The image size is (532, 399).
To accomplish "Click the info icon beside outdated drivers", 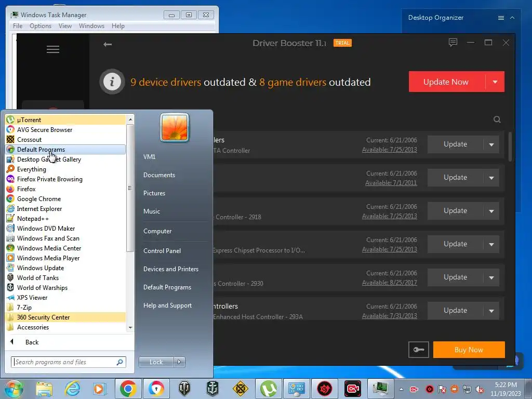I will pos(112,82).
